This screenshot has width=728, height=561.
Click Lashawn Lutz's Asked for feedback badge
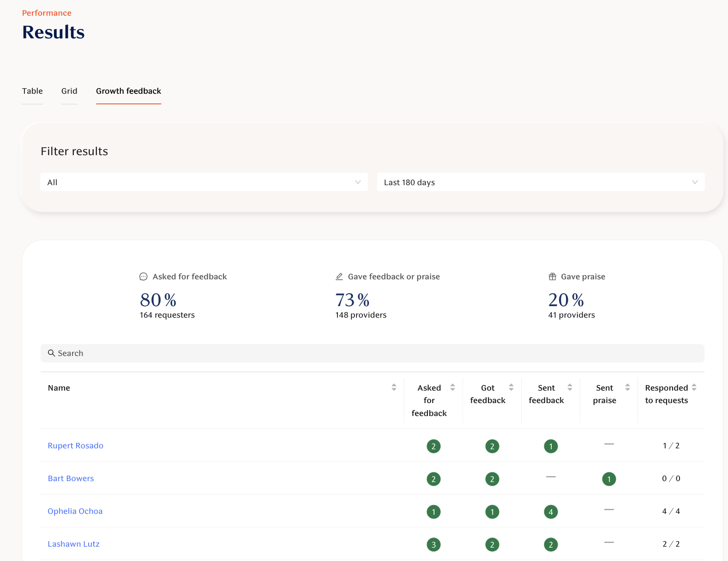pos(433,544)
